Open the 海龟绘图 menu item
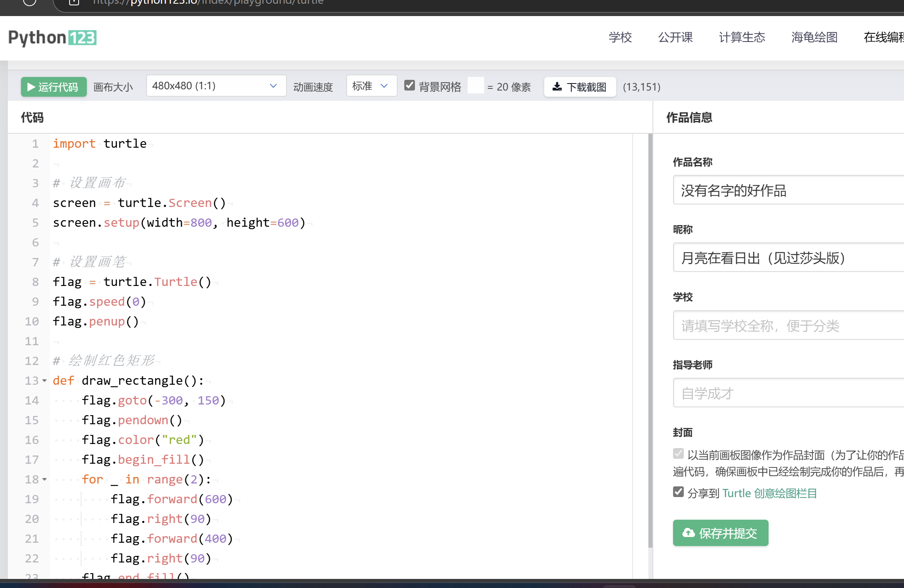The image size is (904, 588). 814,37
